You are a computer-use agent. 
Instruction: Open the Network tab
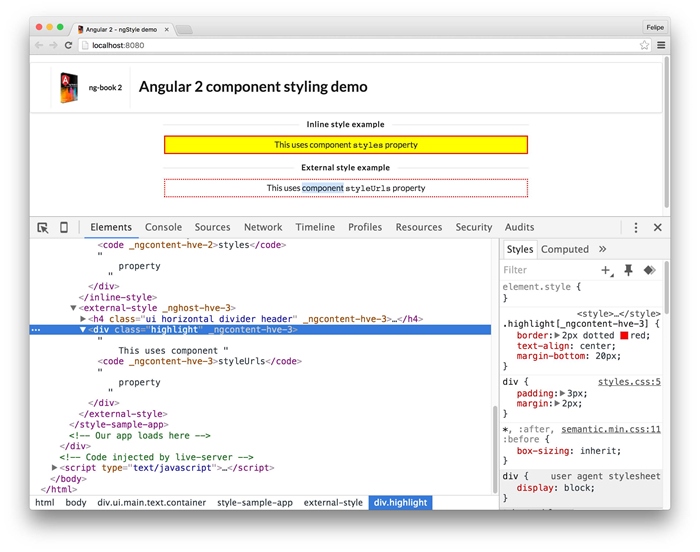point(263,227)
